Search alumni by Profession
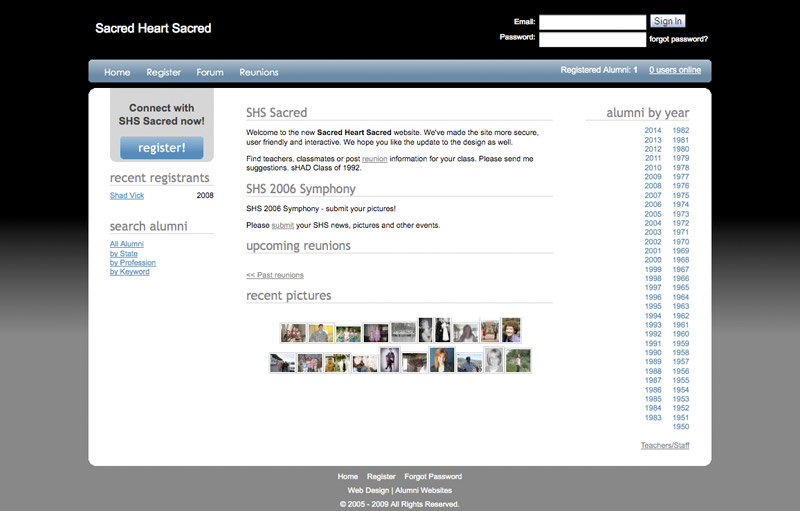 click(132, 262)
